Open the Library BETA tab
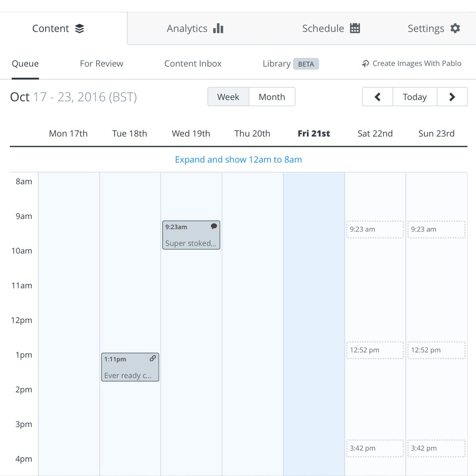Image resolution: width=476 pixels, height=476 pixels. point(291,63)
